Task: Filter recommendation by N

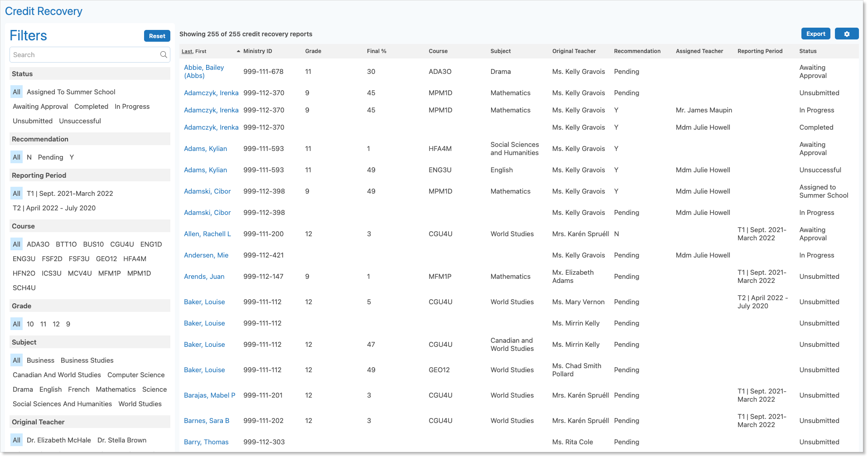Action: click(x=29, y=157)
